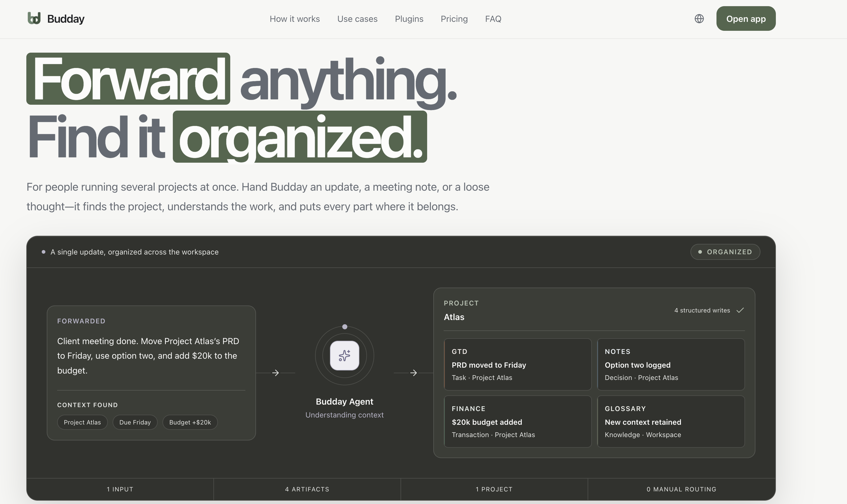The height and width of the screenshot is (504, 847).
Task: Open the language globe icon
Action: click(x=699, y=19)
